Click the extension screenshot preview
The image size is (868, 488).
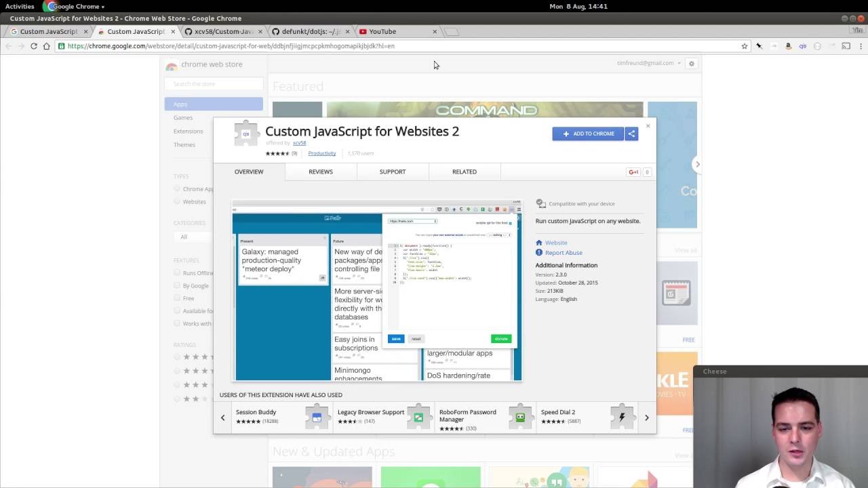tap(377, 290)
